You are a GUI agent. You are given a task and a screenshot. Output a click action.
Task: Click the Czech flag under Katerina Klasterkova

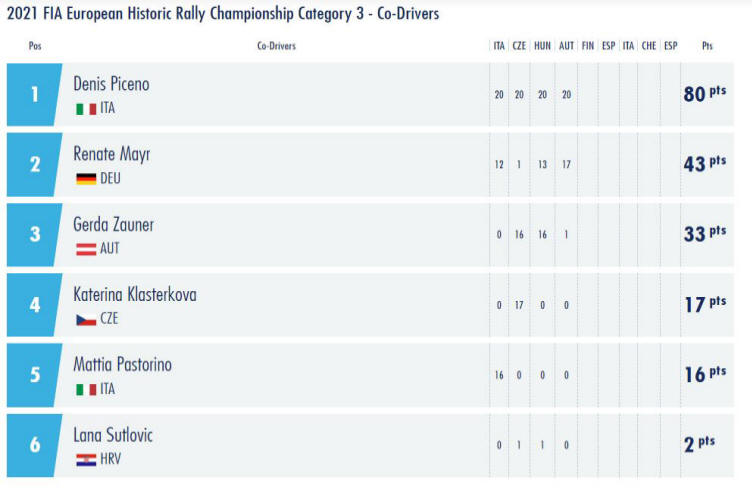[x=86, y=319]
